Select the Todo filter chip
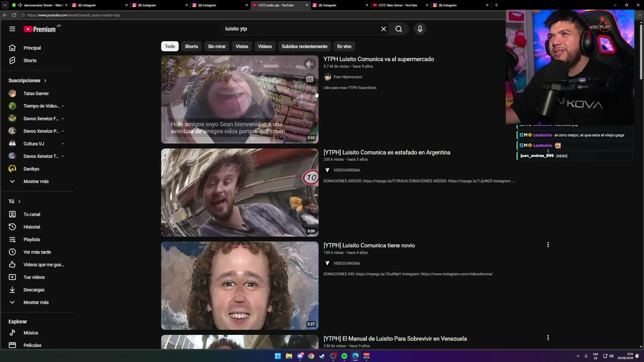The width and height of the screenshot is (644, 362). 170,46
